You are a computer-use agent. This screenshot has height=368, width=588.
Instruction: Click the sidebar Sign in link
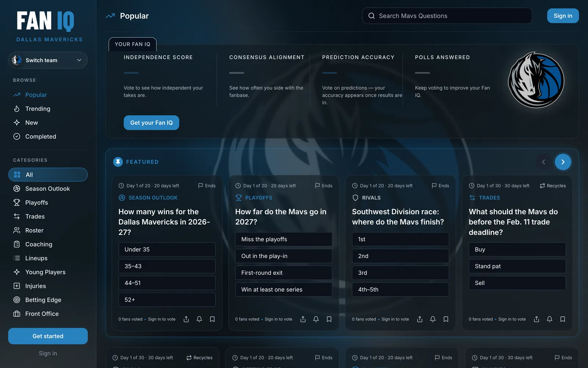48,353
